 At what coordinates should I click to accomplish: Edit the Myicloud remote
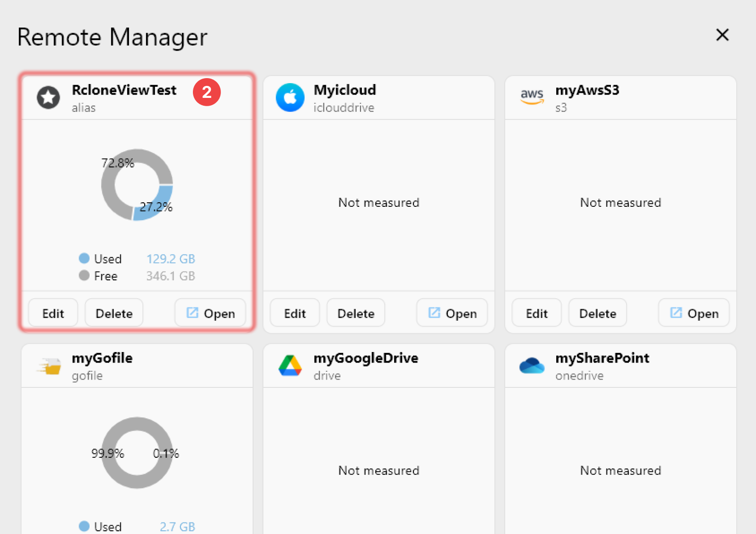point(294,313)
